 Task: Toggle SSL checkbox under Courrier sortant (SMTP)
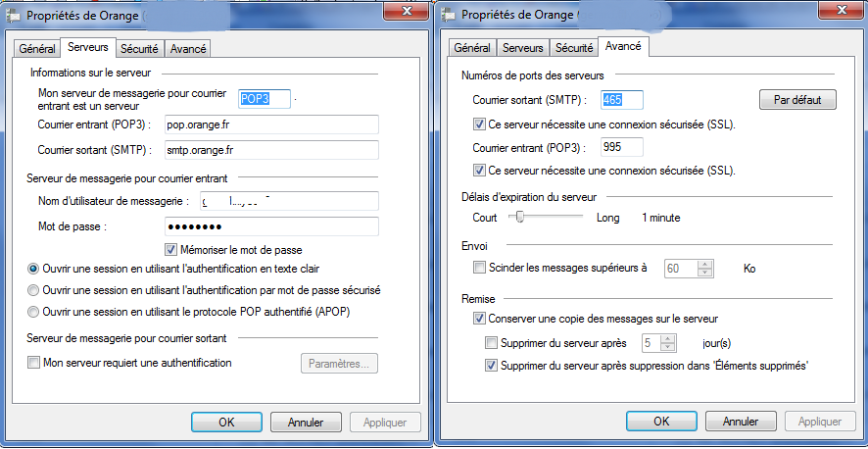click(479, 125)
